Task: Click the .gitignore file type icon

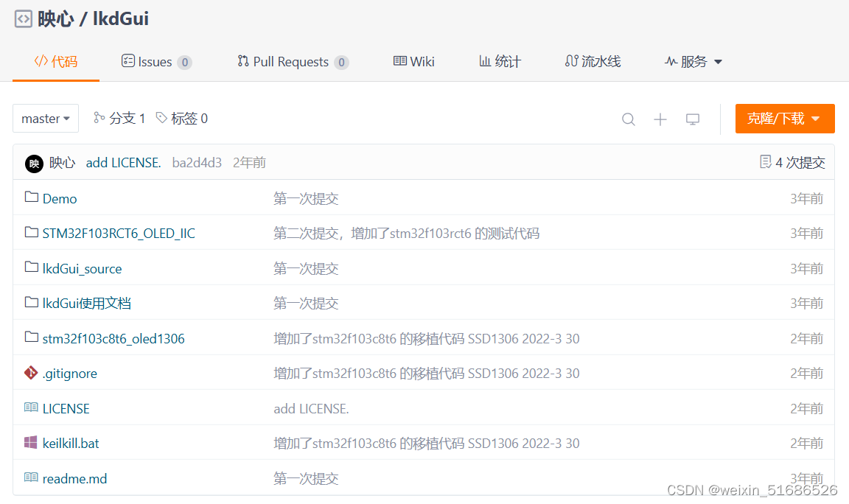Action: [x=30, y=373]
